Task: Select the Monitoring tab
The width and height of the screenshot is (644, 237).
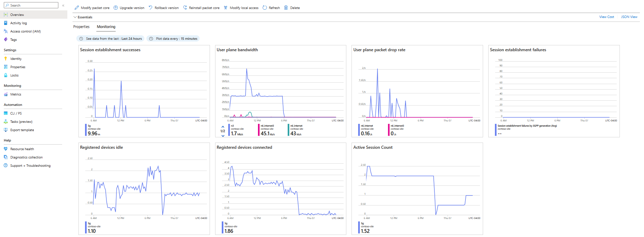Action: [x=106, y=27]
